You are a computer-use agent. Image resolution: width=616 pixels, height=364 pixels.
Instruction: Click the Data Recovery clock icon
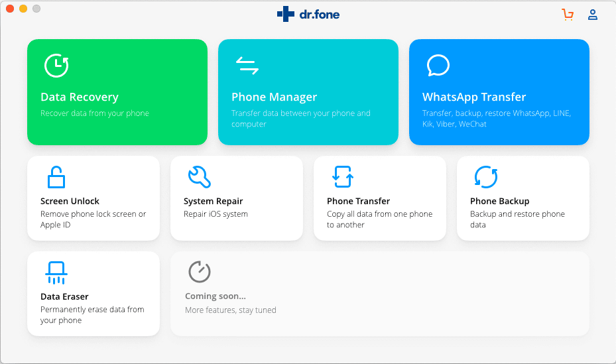click(56, 65)
